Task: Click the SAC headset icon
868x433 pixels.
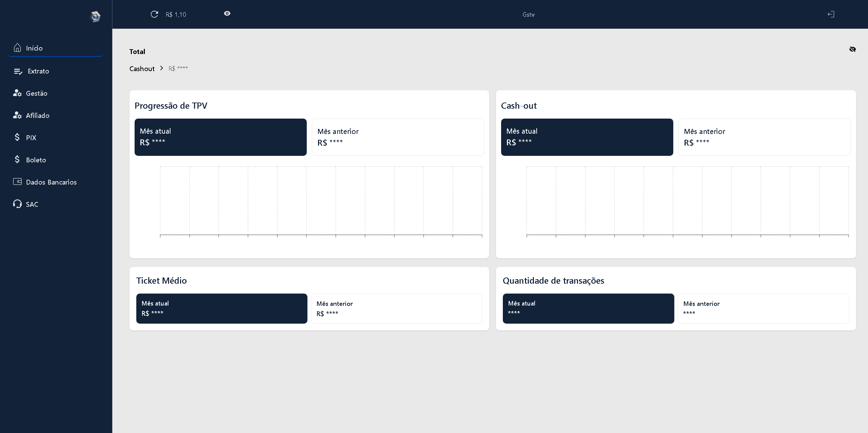Action: 17,204
